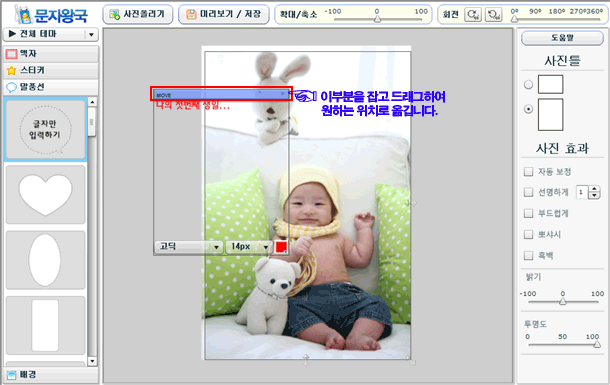Choose the heart-shaped speech bubble
610x385 pixels.
pyautogui.click(x=46, y=194)
